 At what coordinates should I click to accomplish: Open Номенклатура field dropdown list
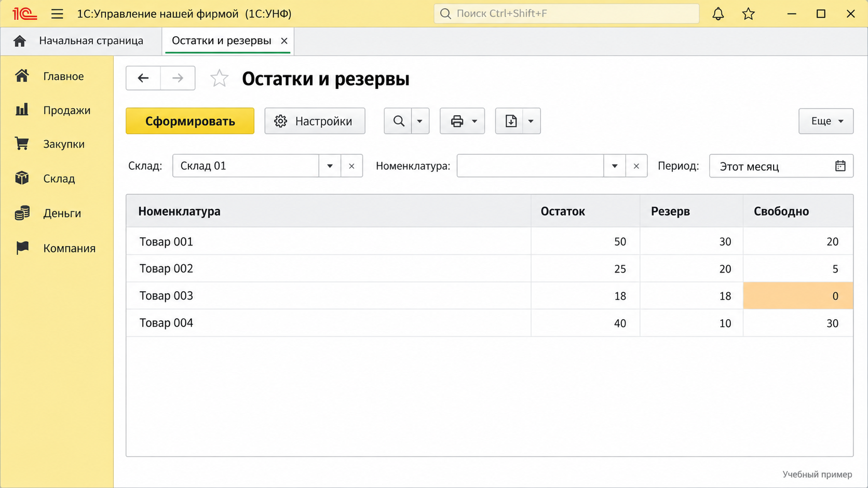click(x=615, y=166)
